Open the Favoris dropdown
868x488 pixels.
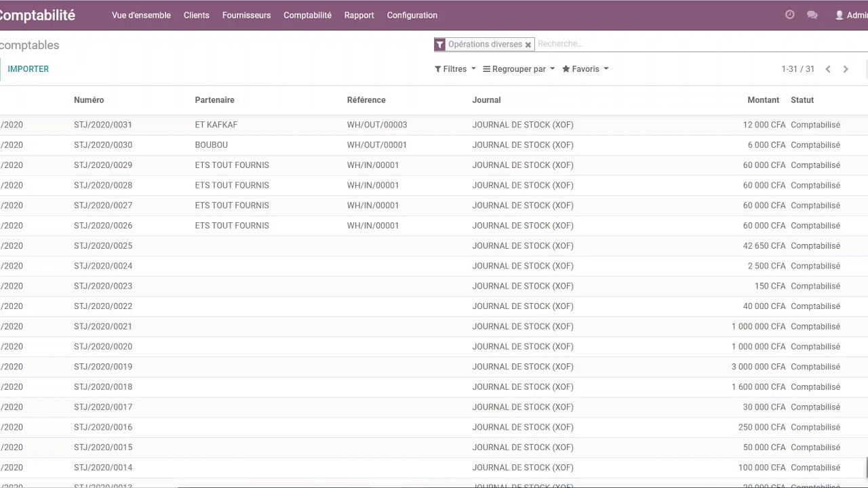tap(585, 69)
